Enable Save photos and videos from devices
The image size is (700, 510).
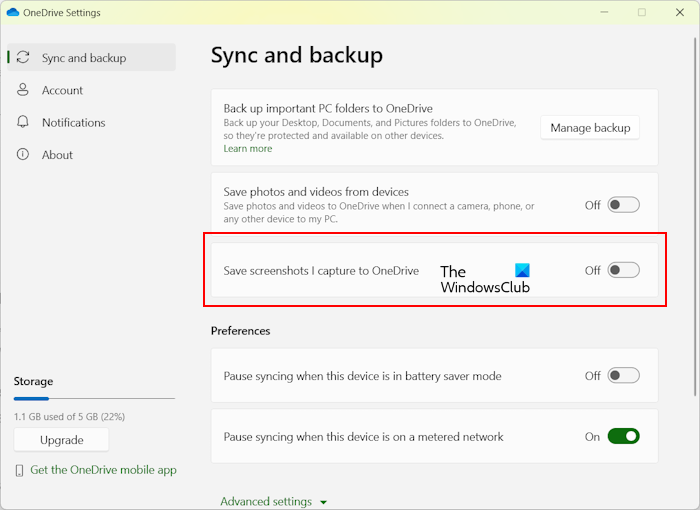[x=623, y=205]
